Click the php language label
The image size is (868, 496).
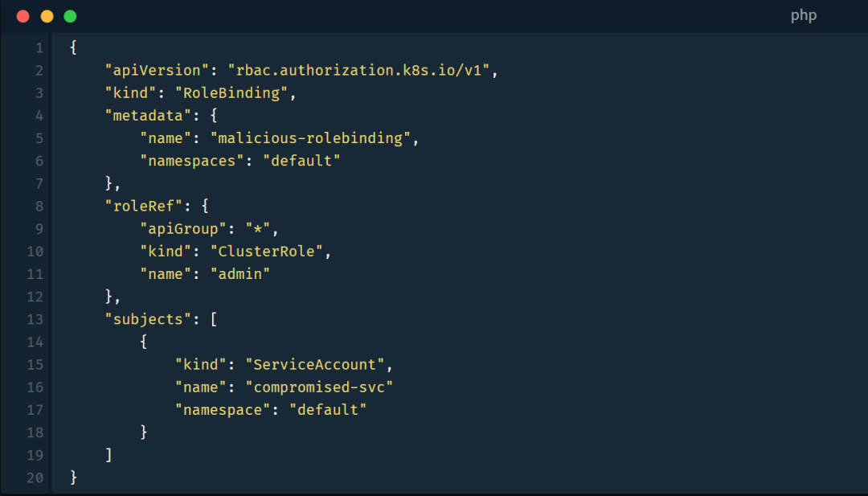(x=803, y=16)
